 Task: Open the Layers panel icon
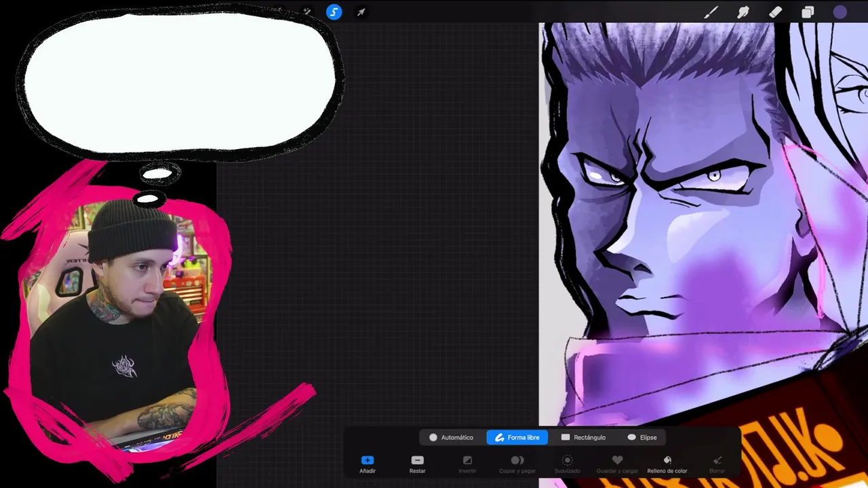pos(808,12)
